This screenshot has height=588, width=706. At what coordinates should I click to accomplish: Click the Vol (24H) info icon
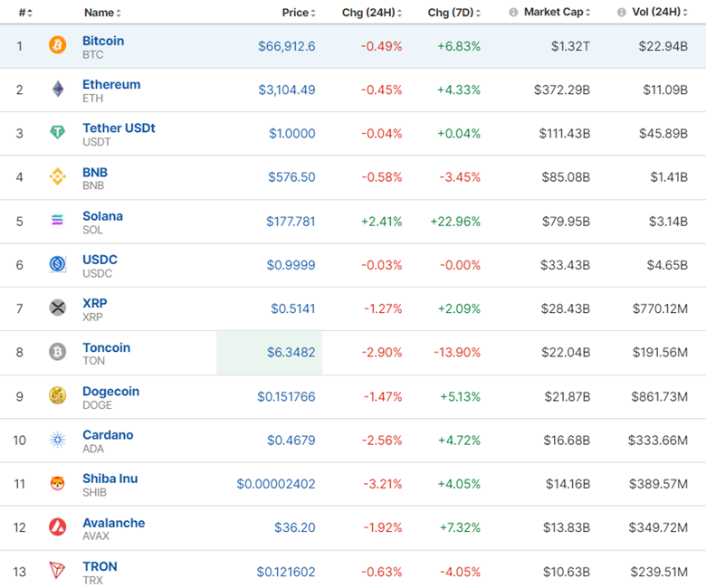pyautogui.click(x=621, y=12)
